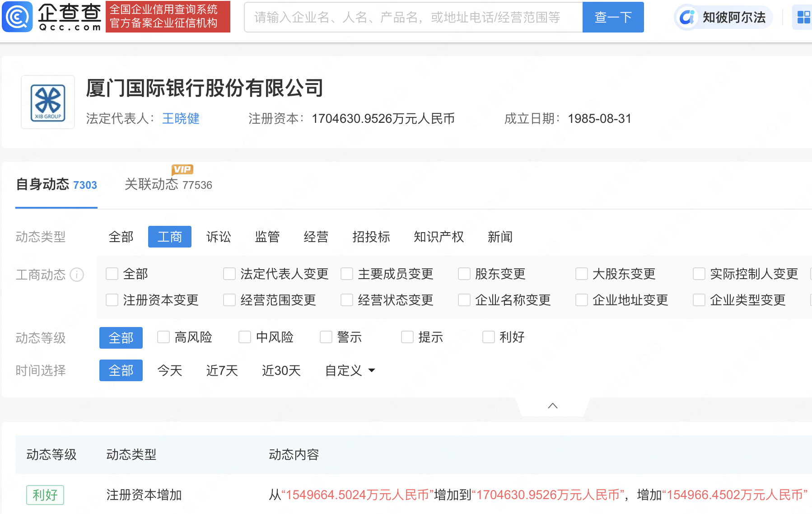Filter time by 近30天
This screenshot has height=514, width=812.
coord(281,370)
